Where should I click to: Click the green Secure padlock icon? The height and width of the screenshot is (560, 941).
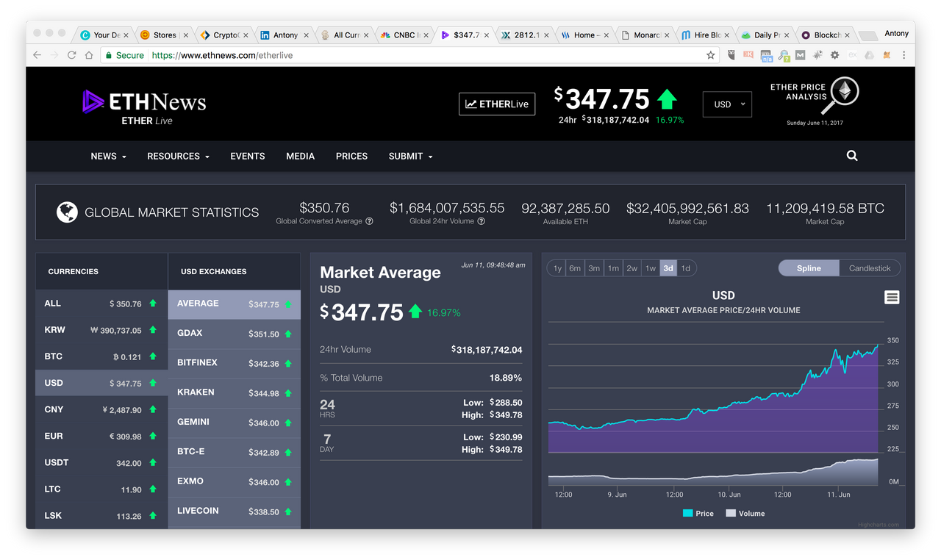tap(108, 55)
